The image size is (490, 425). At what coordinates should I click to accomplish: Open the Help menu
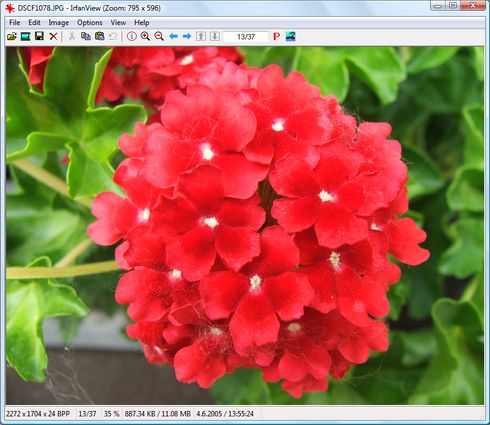[142, 23]
